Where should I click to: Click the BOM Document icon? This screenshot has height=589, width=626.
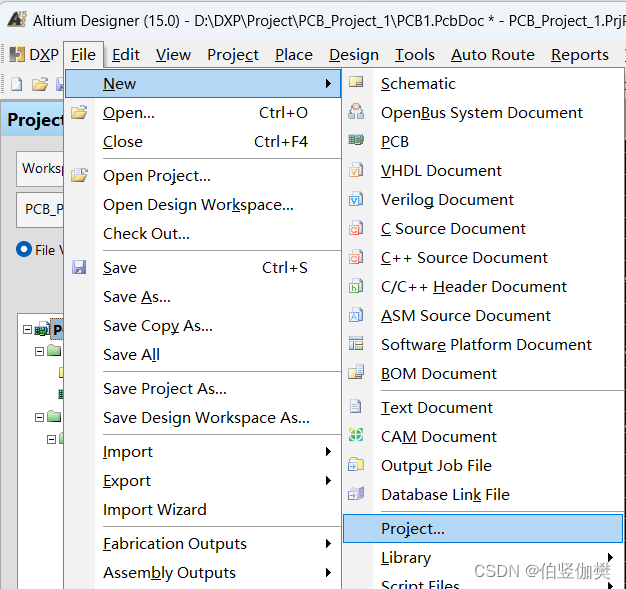point(356,372)
